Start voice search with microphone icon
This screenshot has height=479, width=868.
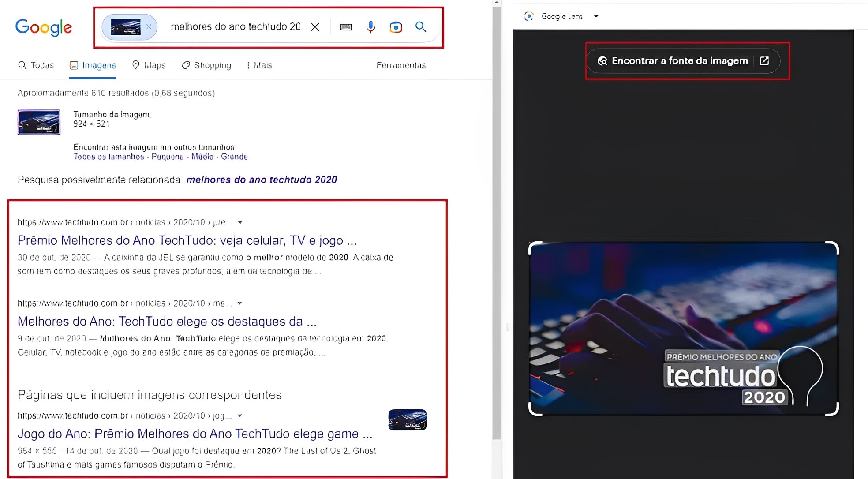pos(371,27)
